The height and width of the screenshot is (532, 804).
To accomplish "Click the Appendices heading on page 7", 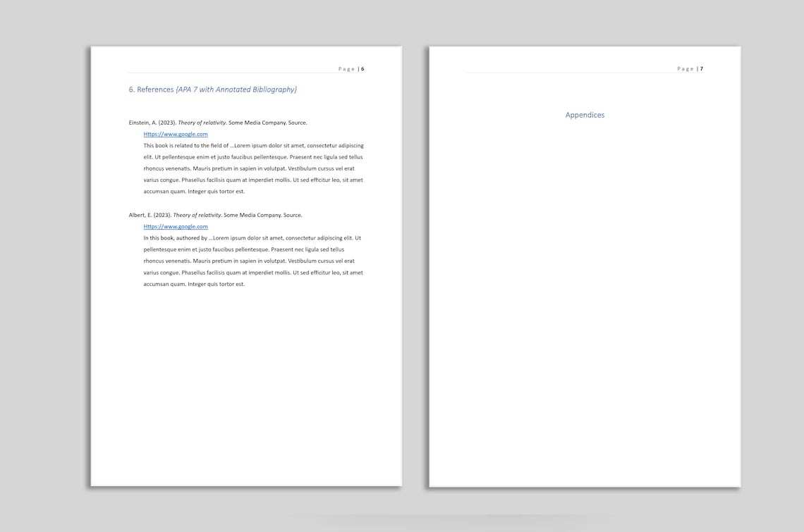I will [585, 114].
